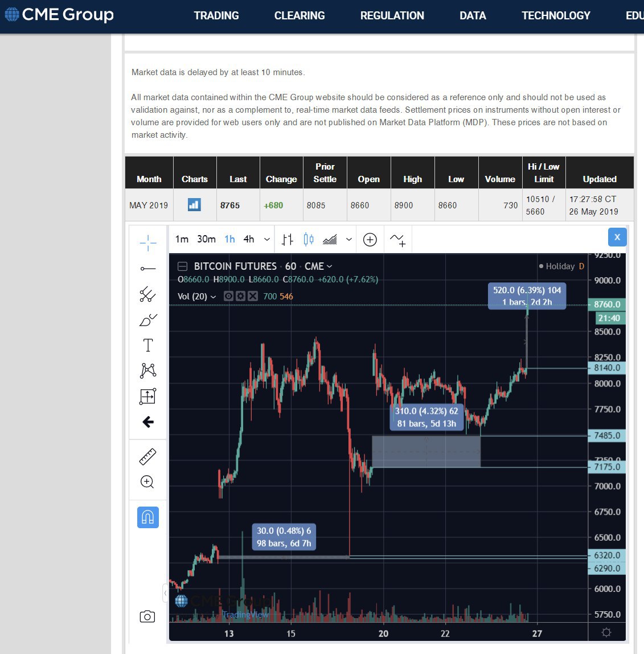644x654 pixels.
Task: Open the REGULATION menu
Action: 392,16
